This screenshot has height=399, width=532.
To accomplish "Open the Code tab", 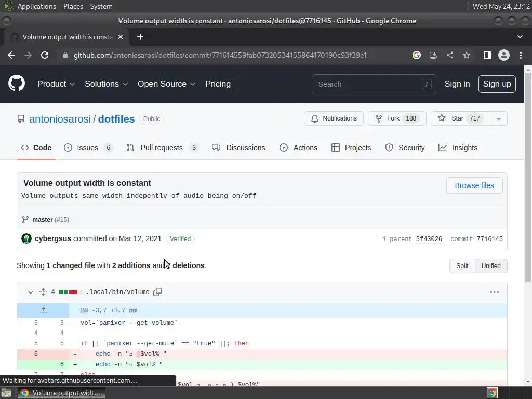I will point(36,148).
